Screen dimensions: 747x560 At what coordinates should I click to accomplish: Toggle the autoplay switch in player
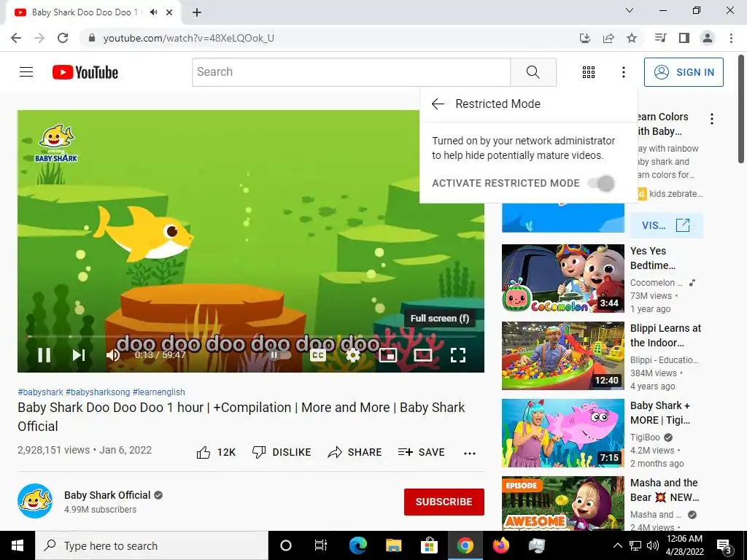(x=279, y=355)
